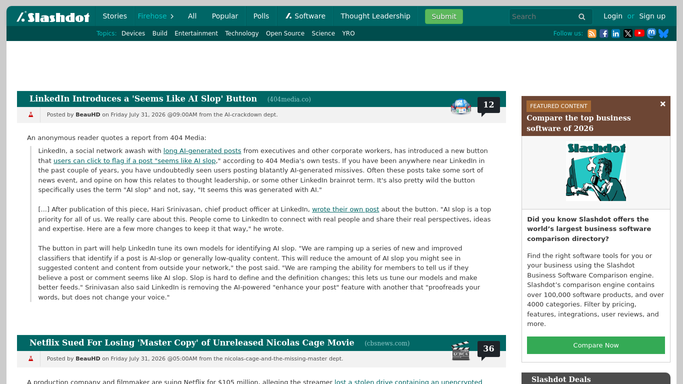Open 'users can click to flag' link

135,161
